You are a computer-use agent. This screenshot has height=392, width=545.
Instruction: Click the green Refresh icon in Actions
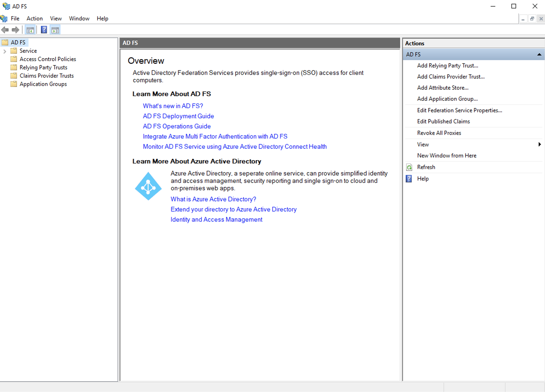[x=409, y=167]
